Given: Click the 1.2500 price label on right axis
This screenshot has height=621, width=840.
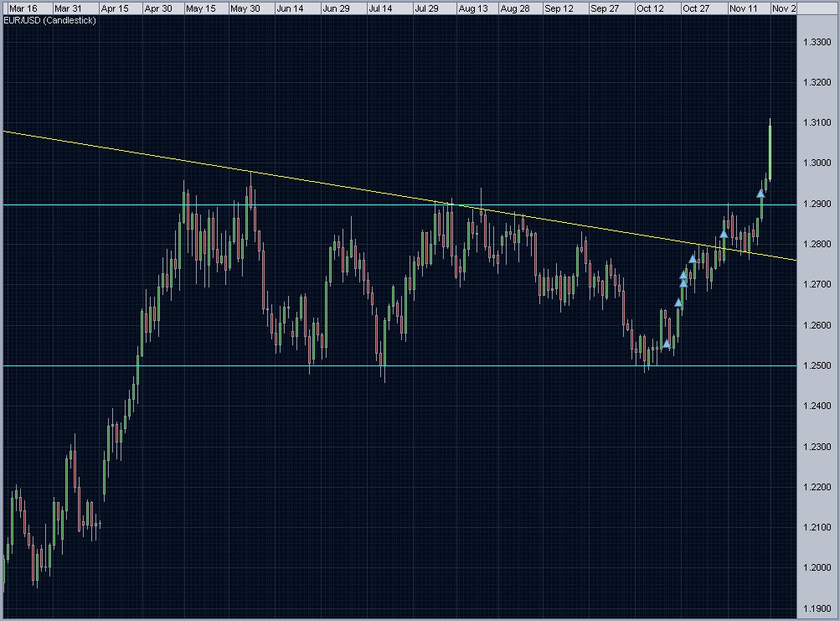Looking at the screenshot, I should point(819,365).
